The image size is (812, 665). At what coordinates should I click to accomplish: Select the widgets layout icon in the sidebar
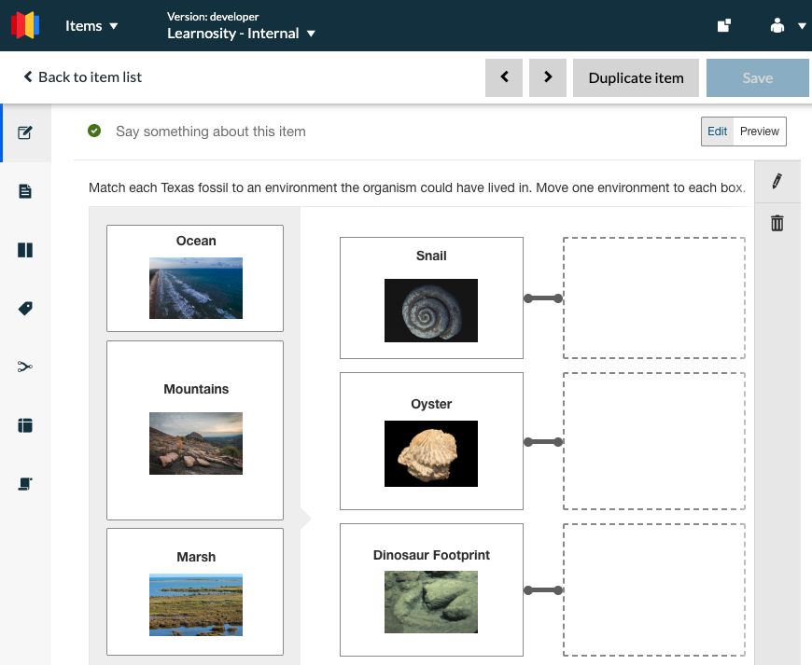coord(25,424)
